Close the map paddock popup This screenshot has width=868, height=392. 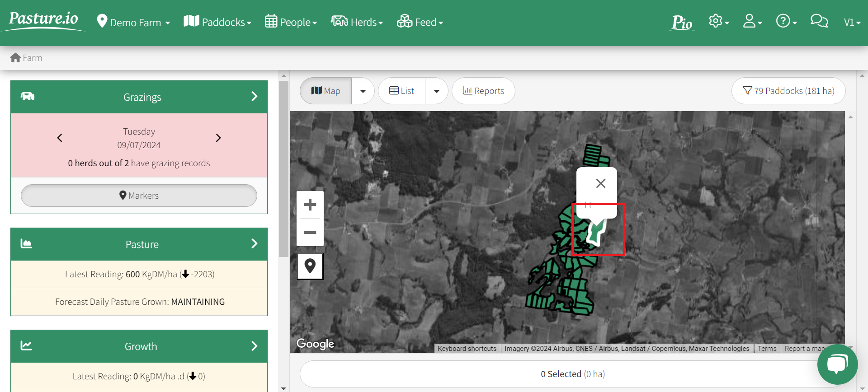click(x=601, y=183)
